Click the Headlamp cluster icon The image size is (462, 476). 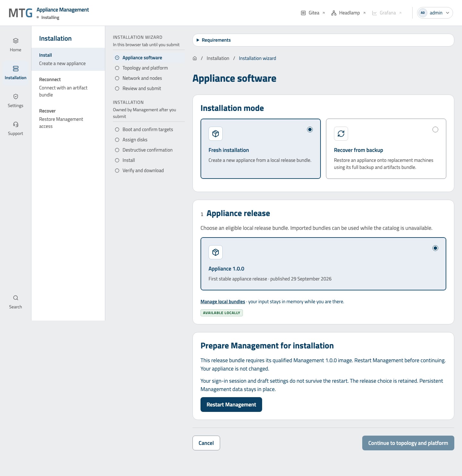pyautogui.click(x=334, y=13)
